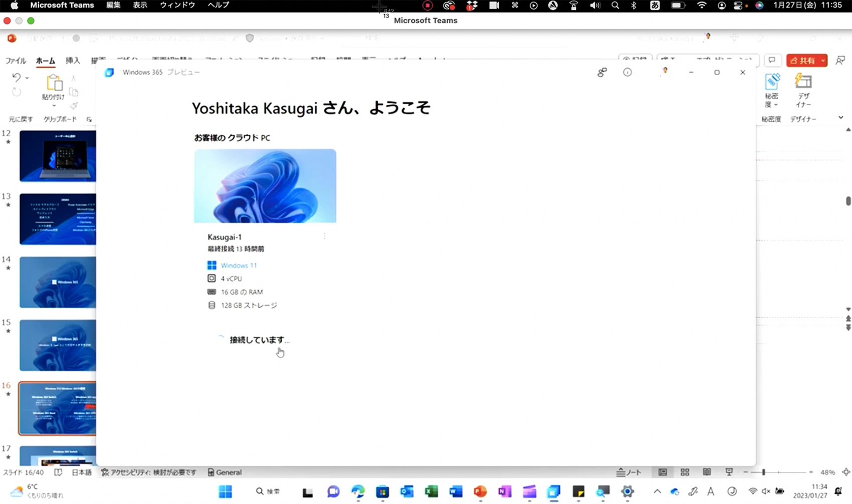Image resolution: width=852 pixels, height=504 pixels.
Task: Click PowerPoint Redo icon
Action: coord(17,92)
